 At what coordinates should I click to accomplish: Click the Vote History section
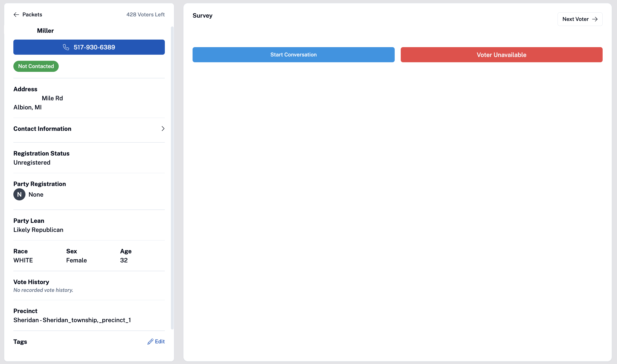pos(89,286)
